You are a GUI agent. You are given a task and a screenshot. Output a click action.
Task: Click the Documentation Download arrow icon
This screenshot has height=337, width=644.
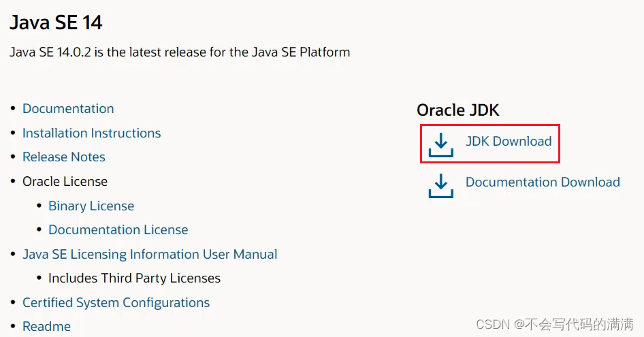(x=440, y=186)
